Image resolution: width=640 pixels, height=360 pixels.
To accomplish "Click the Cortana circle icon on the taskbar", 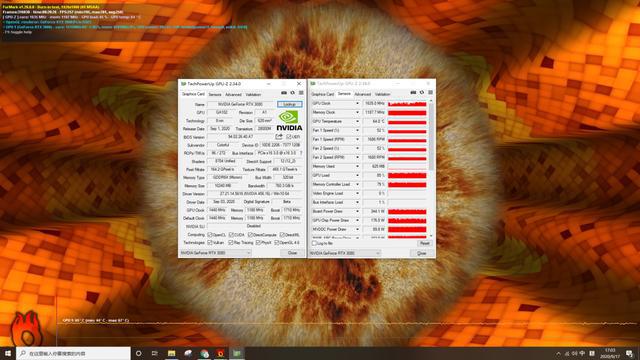I will (138, 353).
